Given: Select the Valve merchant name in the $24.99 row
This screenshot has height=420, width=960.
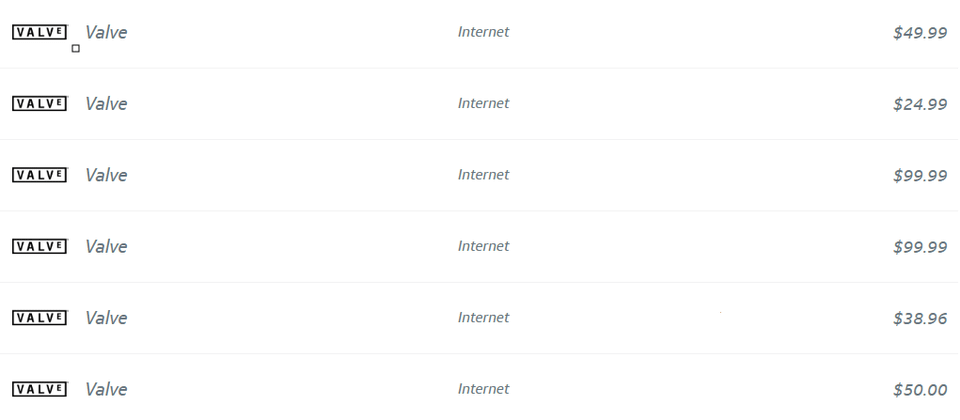Looking at the screenshot, I should pyautogui.click(x=106, y=103).
